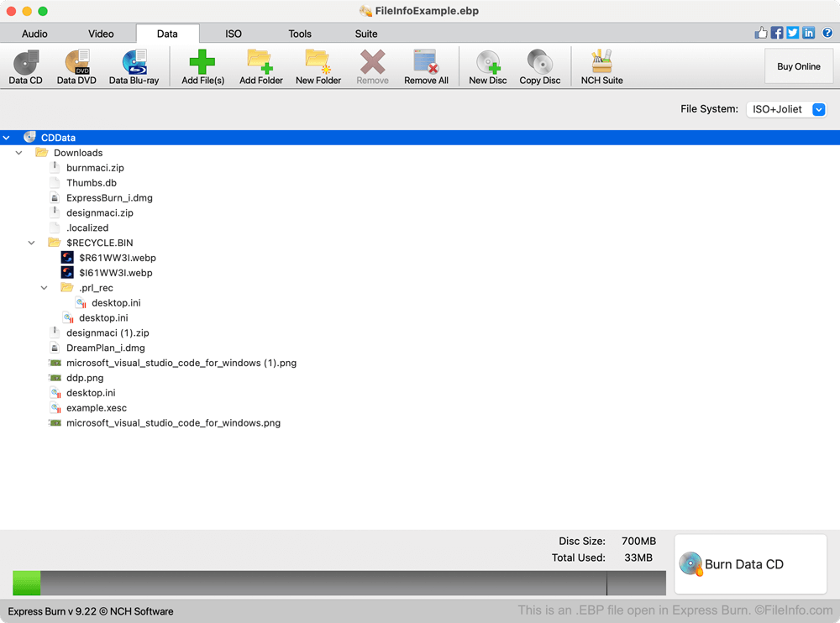Screen dimensions: 840x623
Task: Click the Remove red X icon
Action: pyautogui.click(x=372, y=61)
